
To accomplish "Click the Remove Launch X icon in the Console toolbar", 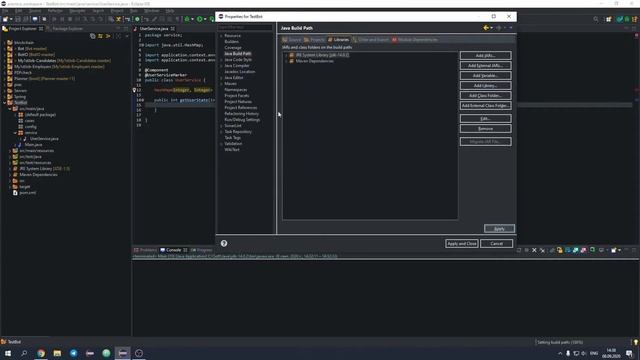I will coord(534,250).
